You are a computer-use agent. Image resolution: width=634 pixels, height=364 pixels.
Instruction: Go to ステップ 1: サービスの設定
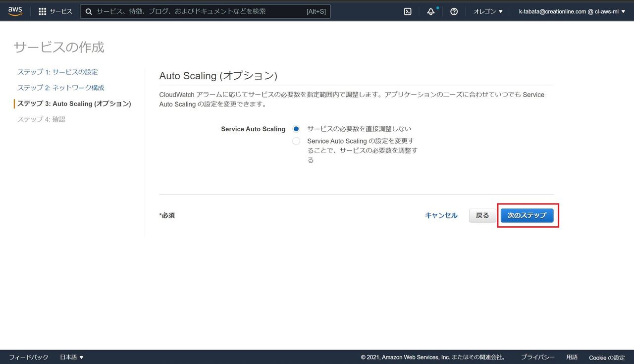(x=57, y=72)
